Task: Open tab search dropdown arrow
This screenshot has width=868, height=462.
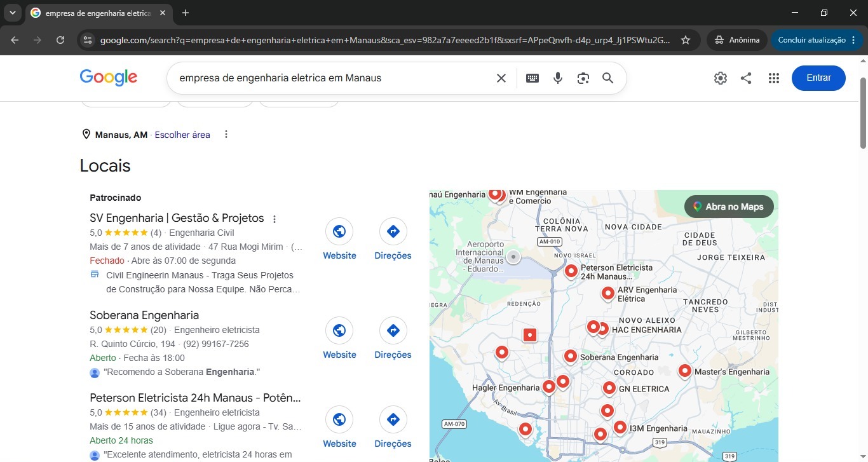Action: click(x=12, y=13)
